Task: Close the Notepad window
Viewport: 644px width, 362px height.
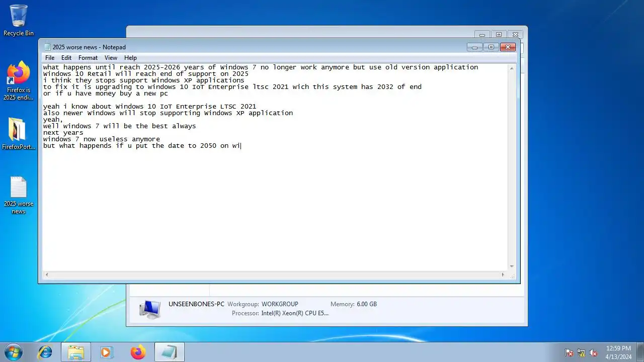Action: point(508,47)
